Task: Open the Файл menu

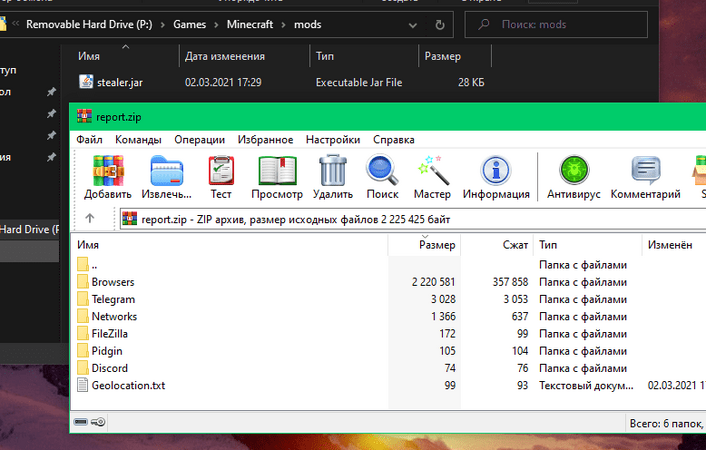Action: [89, 140]
